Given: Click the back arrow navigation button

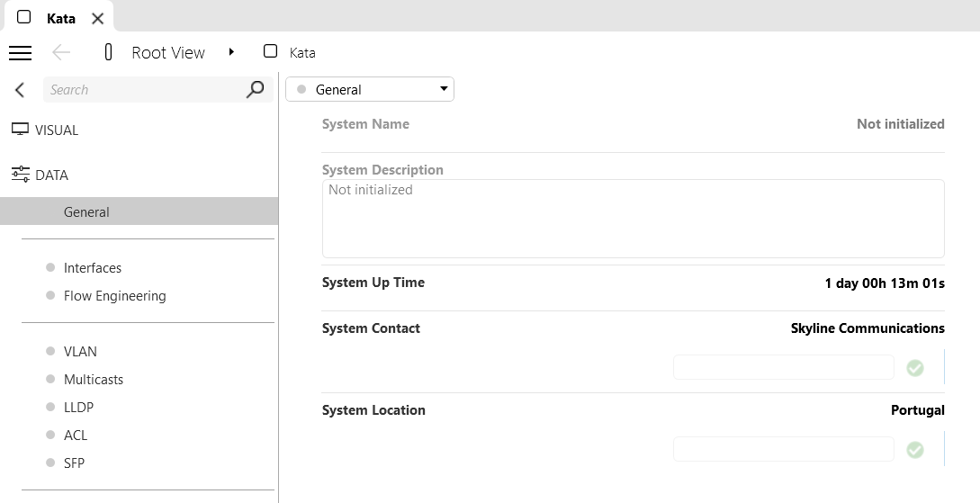Looking at the screenshot, I should pos(61,52).
